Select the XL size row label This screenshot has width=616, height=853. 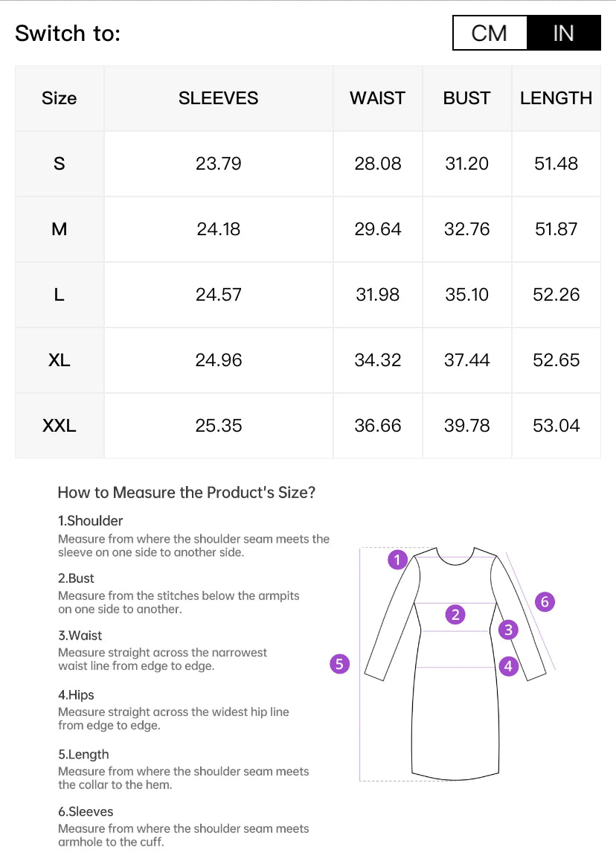(60, 360)
